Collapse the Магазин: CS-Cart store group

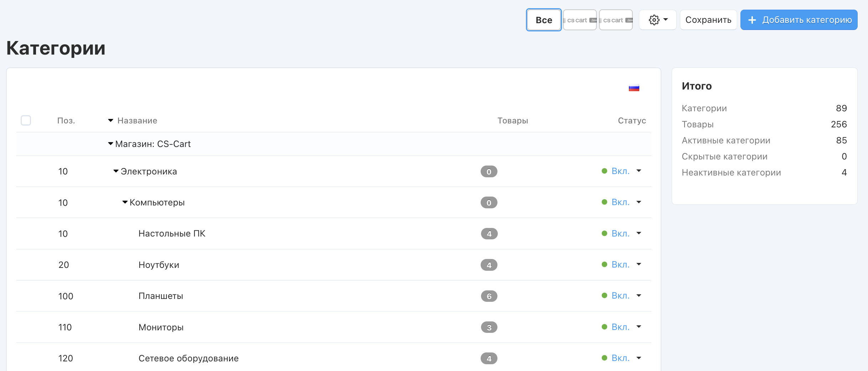[x=110, y=144]
